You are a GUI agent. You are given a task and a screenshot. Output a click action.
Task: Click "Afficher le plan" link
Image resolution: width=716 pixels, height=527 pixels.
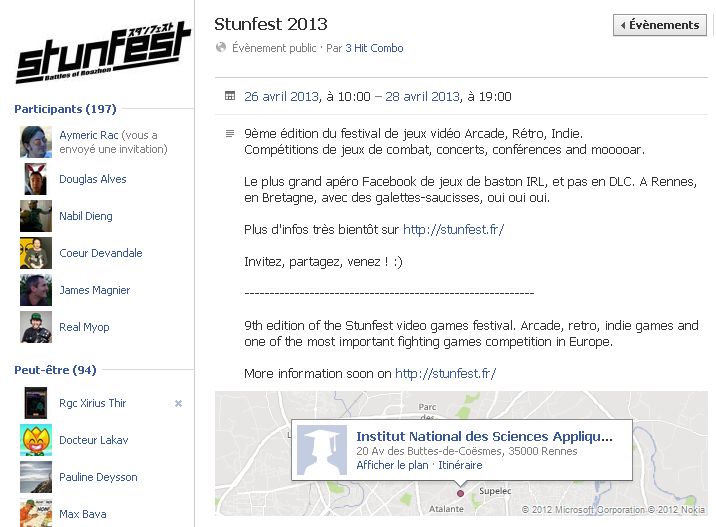coord(391,465)
